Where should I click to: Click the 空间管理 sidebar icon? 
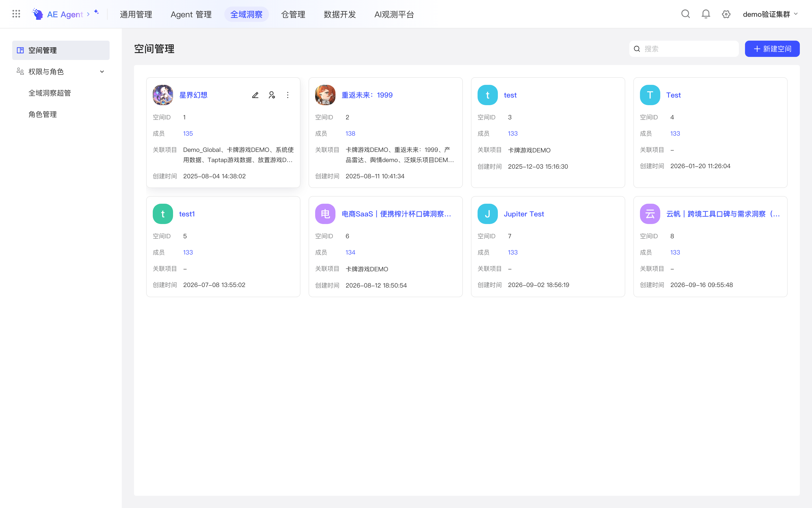pyautogui.click(x=21, y=50)
